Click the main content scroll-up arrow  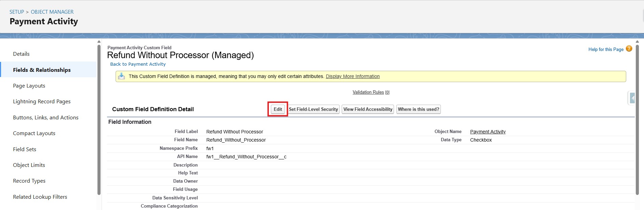[x=637, y=42]
